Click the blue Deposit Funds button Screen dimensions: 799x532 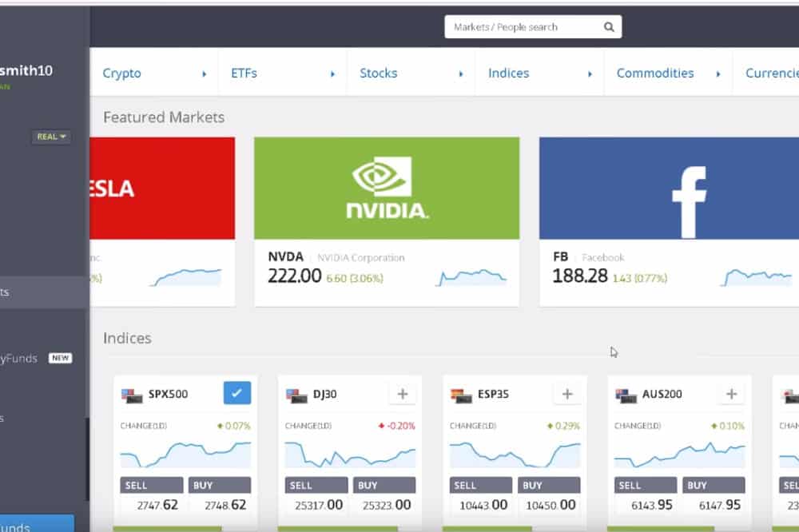37,524
